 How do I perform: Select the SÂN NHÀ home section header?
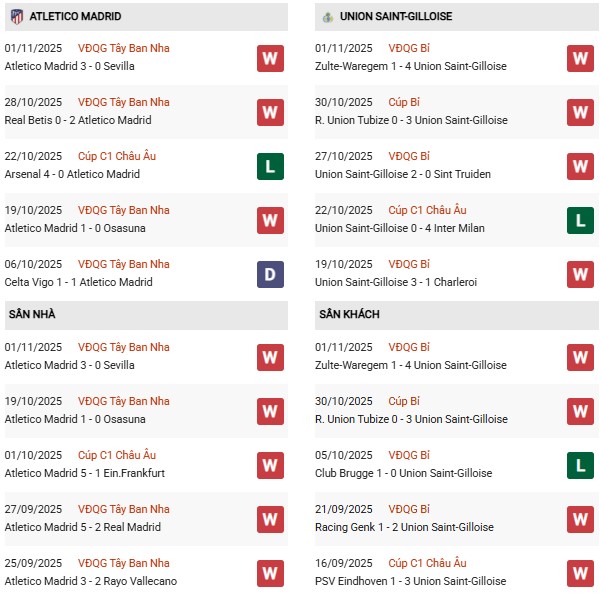[x=32, y=315]
